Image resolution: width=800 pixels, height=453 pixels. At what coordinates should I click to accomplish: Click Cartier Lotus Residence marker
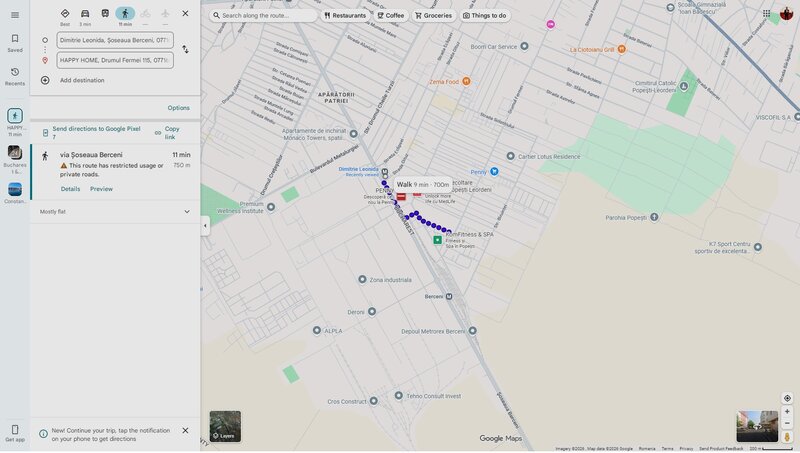pyautogui.click(x=510, y=156)
